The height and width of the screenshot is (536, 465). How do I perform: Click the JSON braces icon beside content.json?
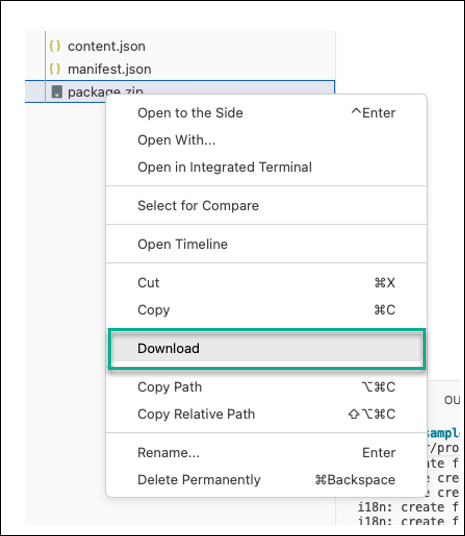(x=55, y=46)
